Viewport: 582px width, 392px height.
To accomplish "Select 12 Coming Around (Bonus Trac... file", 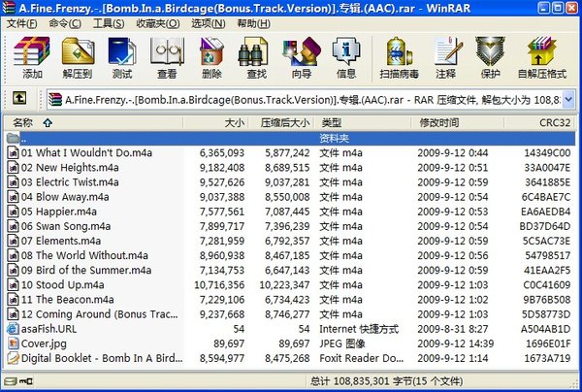I will tap(100, 314).
